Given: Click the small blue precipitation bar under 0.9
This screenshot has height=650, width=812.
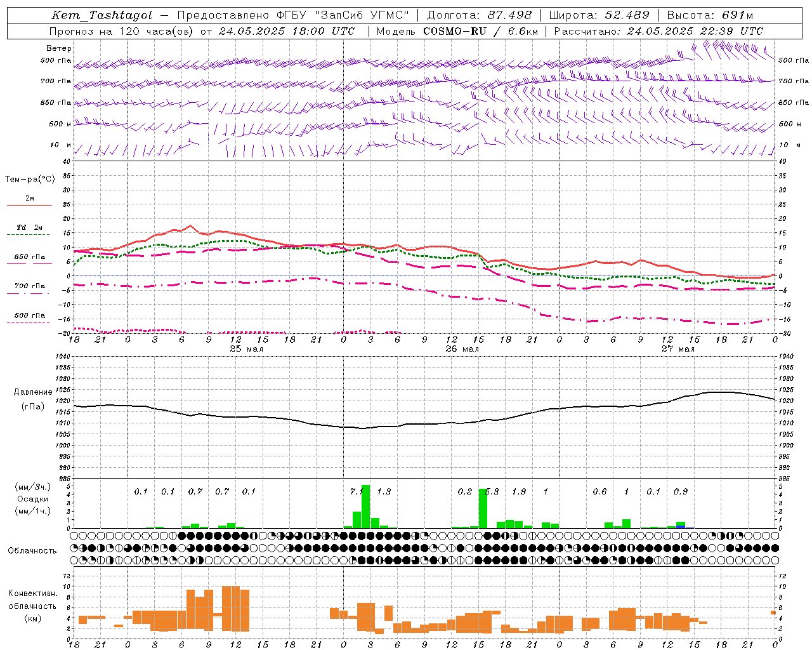Looking at the screenshot, I should tap(681, 527).
